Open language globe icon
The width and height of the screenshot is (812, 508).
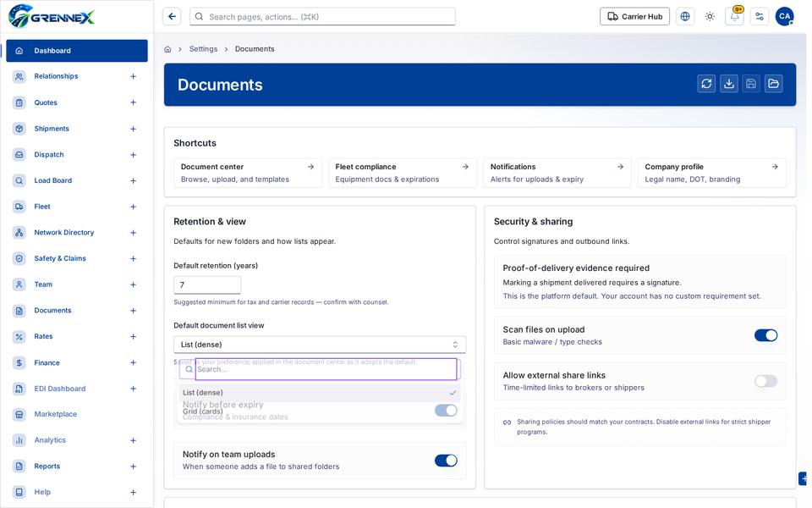685,17
